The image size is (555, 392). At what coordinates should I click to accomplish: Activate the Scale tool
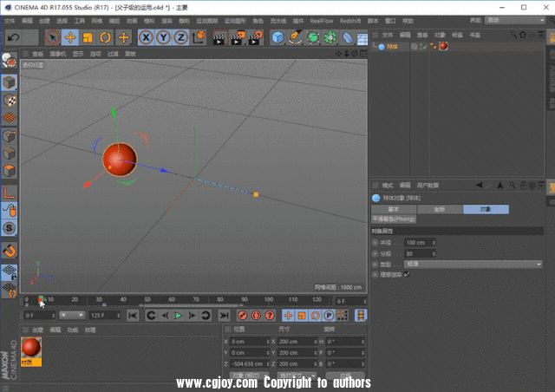point(88,37)
